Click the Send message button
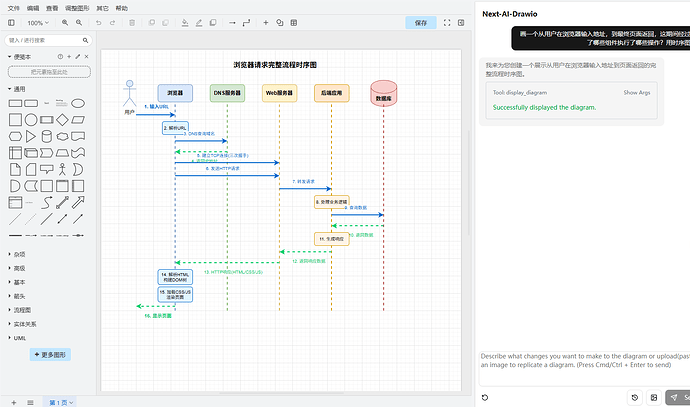690x407 pixels. pos(678,397)
